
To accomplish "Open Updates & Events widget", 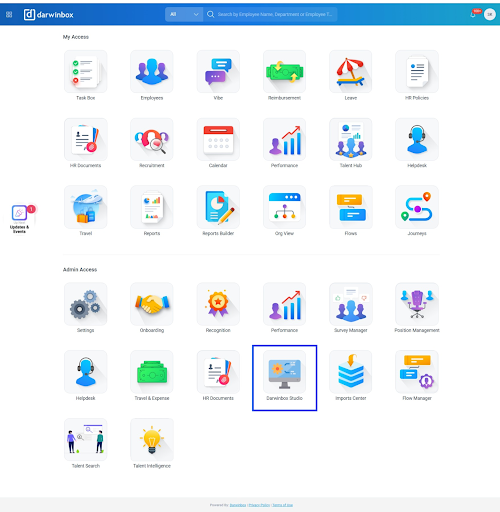I will tap(20, 218).
